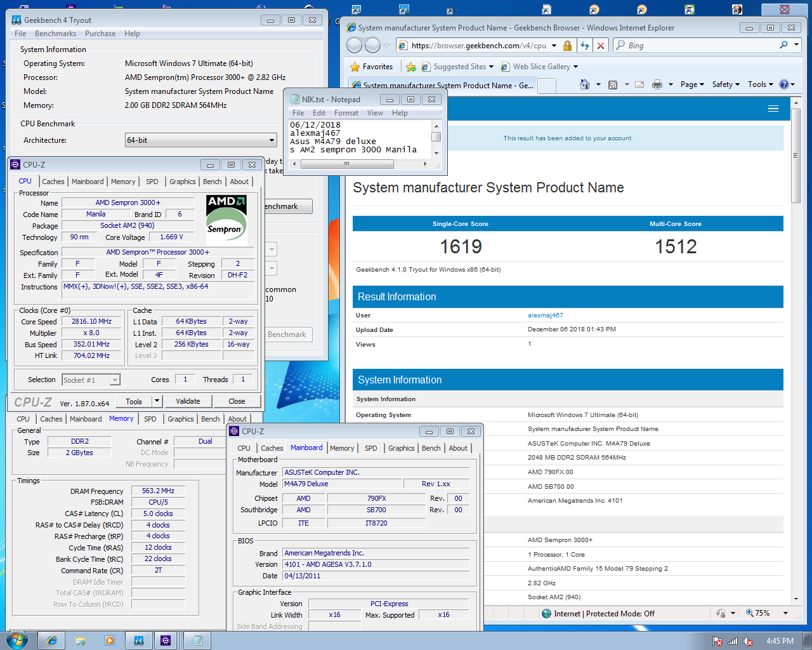Click muted volume tray icon
This screenshot has height=650, width=812.
pos(748,641)
